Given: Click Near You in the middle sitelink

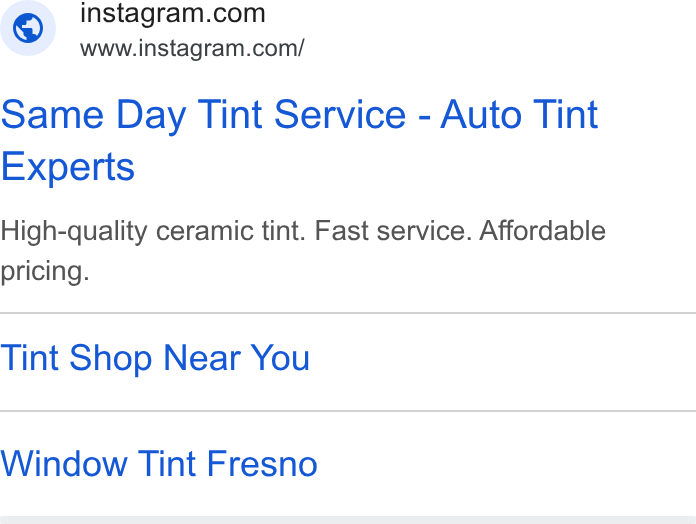Looking at the screenshot, I should [236, 358].
